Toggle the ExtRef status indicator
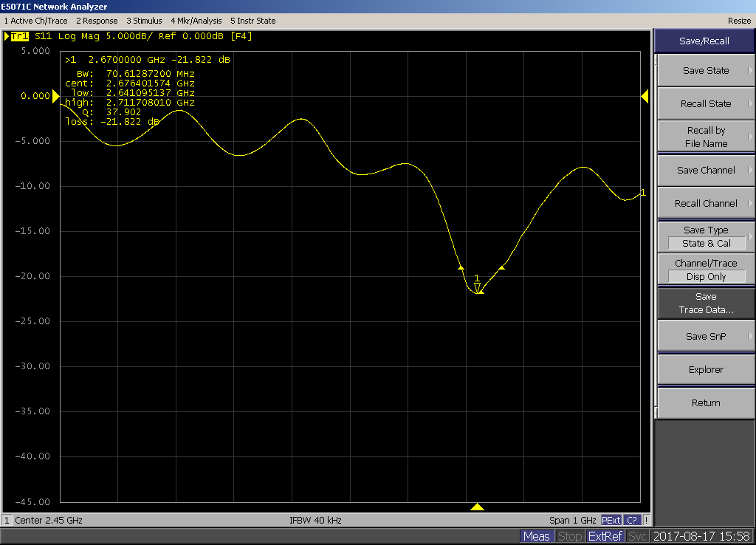Viewport: 756px width, 545px height. 605,536
